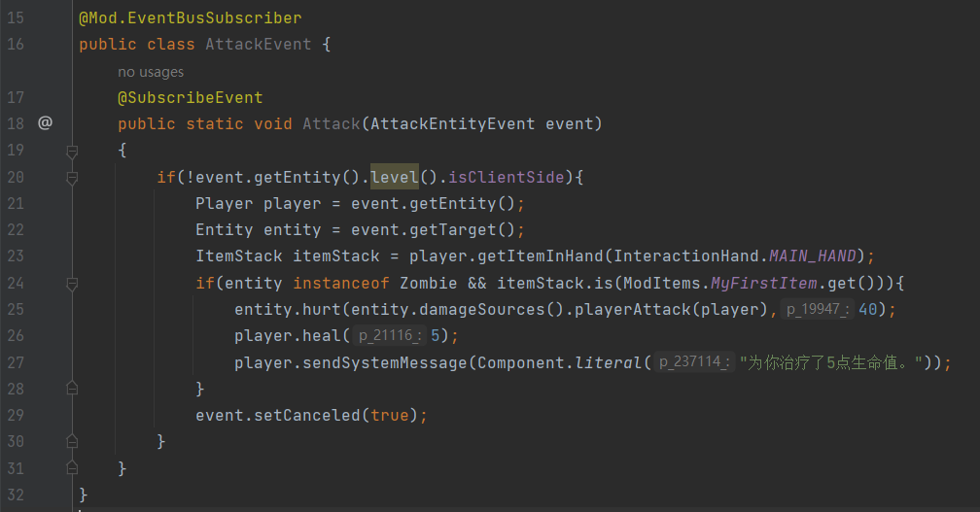Click the MAIN_HAND constant
980x512 pixels.
tap(813, 256)
